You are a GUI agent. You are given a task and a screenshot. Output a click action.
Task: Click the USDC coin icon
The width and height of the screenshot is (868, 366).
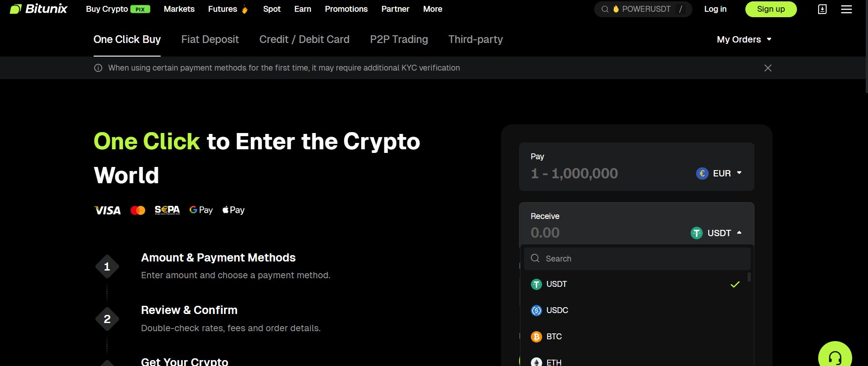[536, 310]
